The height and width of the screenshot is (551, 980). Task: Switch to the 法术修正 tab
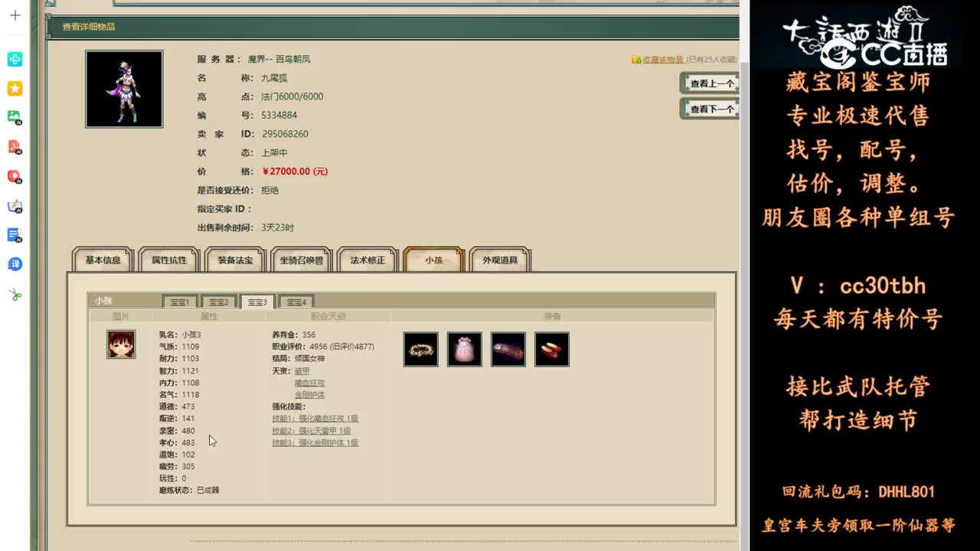(x=367, y=260)
